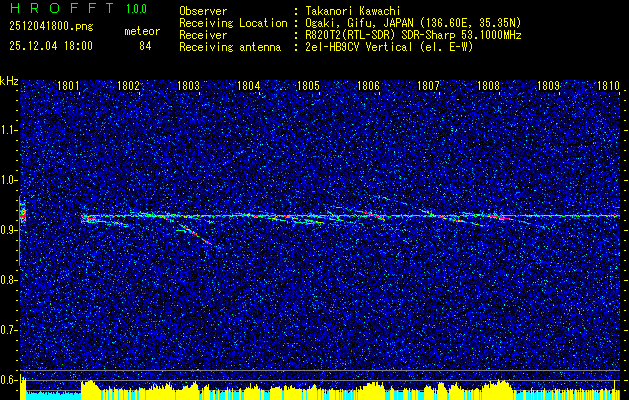Image resolution: width=629 pixels, height=400 pixels.
Task: Click the version number 1.0.0
Action: pos(136,9)
